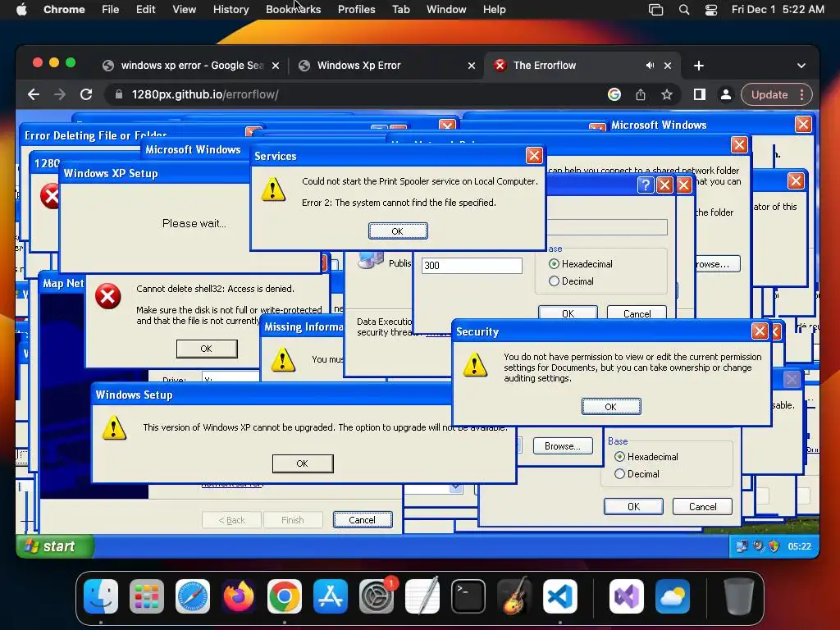840x630 pixels.
Task: Open Finder from the Dock
Action: pos(101,596)
